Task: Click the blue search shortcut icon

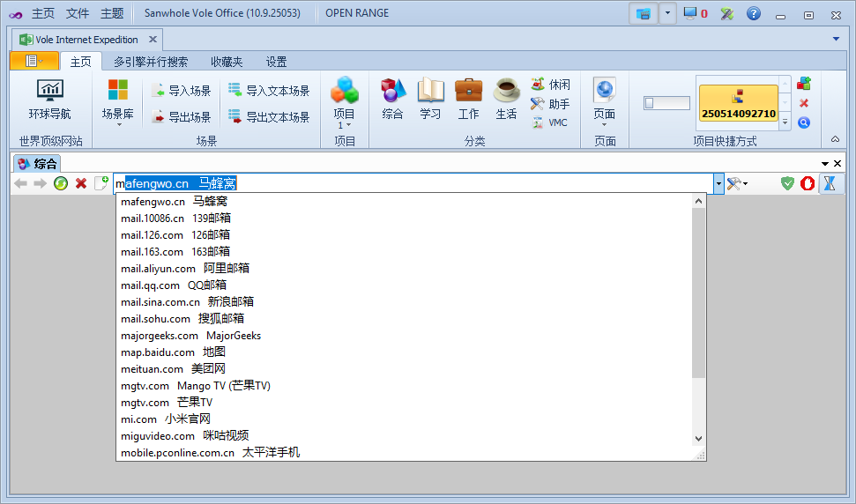Action: pyautogui.click(x=804, y=122)
